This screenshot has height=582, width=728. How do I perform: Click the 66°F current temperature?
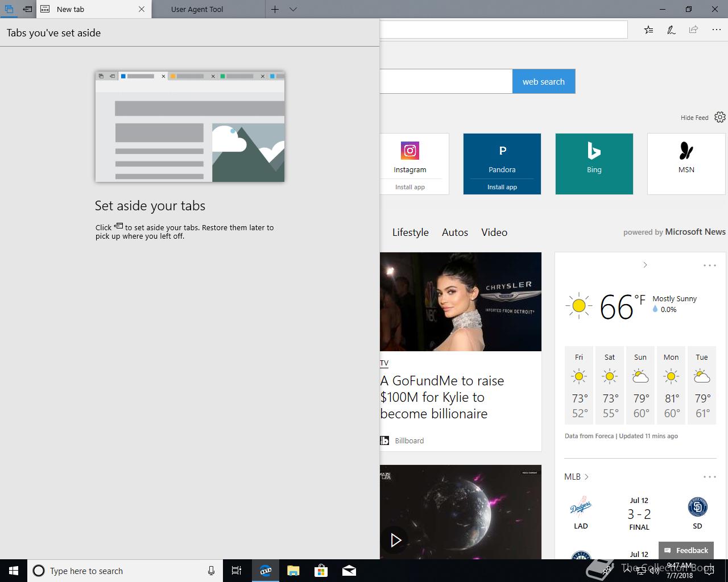623,307
